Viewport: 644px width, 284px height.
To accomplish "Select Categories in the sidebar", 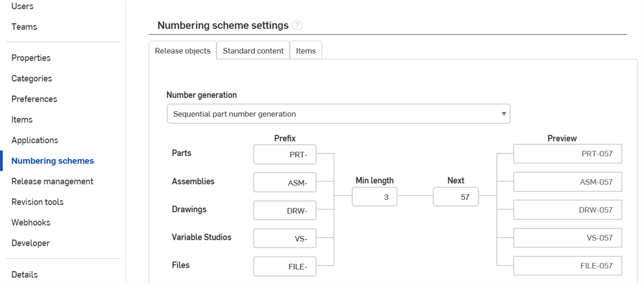I will pos(31,78).
